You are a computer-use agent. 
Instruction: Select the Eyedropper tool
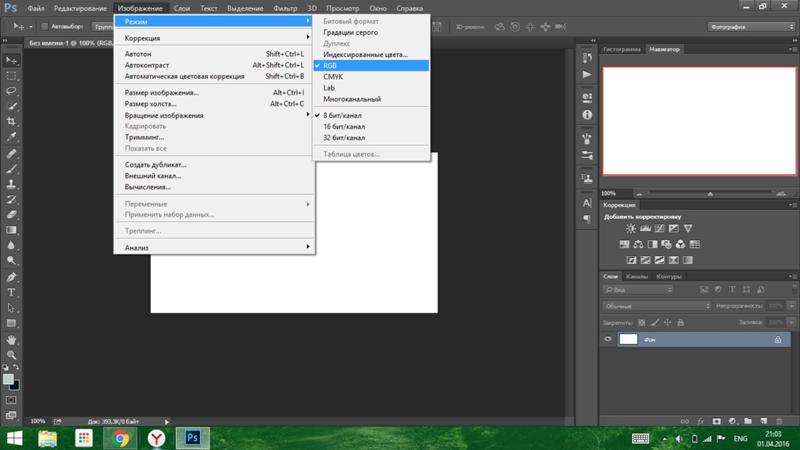(x=11, y=137)
